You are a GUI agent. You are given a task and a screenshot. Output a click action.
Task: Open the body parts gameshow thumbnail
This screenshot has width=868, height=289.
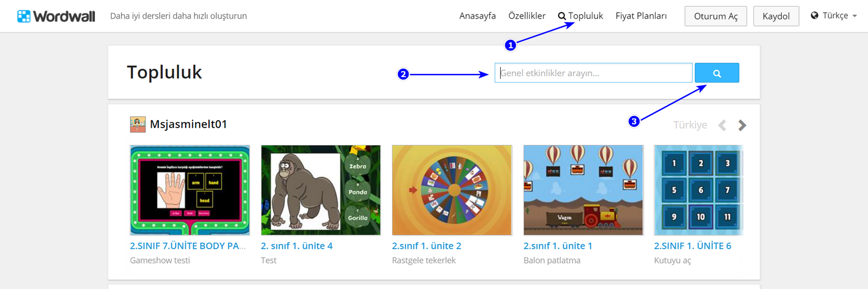coord(190,190)
